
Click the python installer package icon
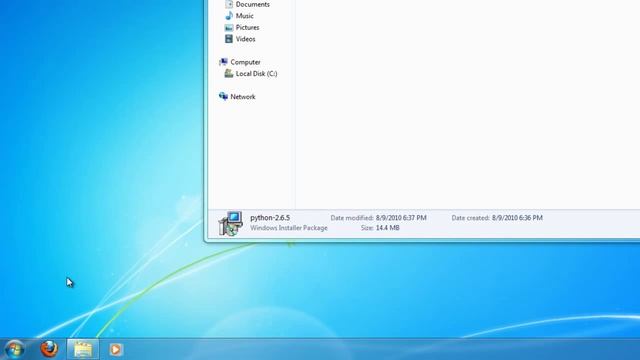click(x=231, y=223)
